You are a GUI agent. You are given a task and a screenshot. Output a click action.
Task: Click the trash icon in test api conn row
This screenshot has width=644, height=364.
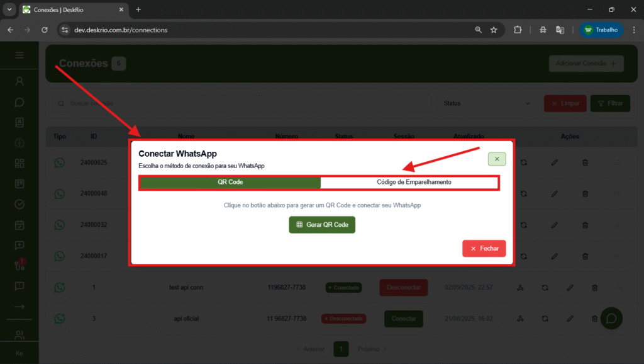(595, 288)
